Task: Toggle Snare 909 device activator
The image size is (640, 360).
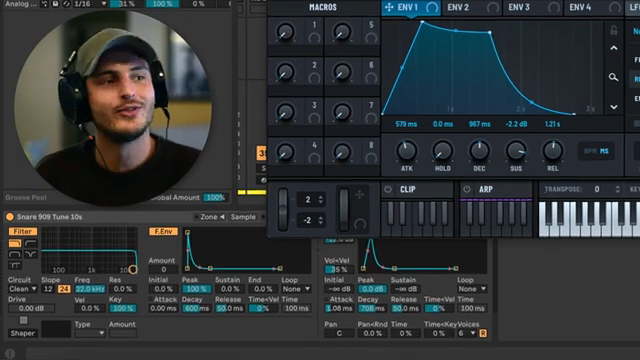Action: (x=10, y=217)
